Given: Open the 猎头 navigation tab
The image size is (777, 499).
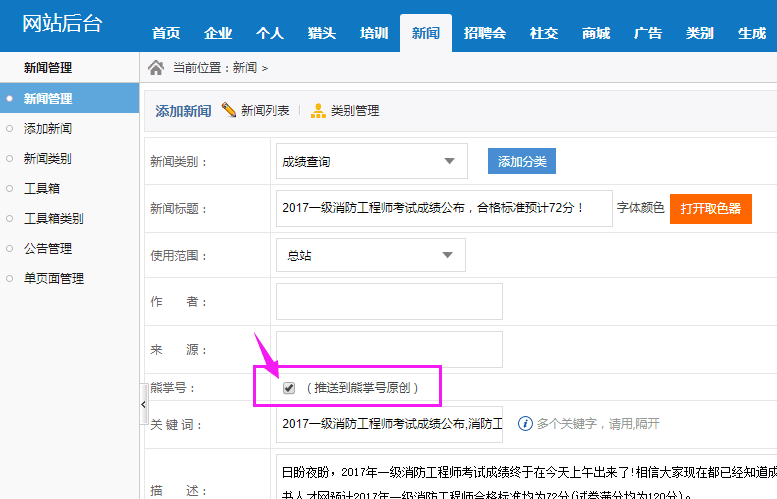Looking at the screenshot, I should coord(322,33).
